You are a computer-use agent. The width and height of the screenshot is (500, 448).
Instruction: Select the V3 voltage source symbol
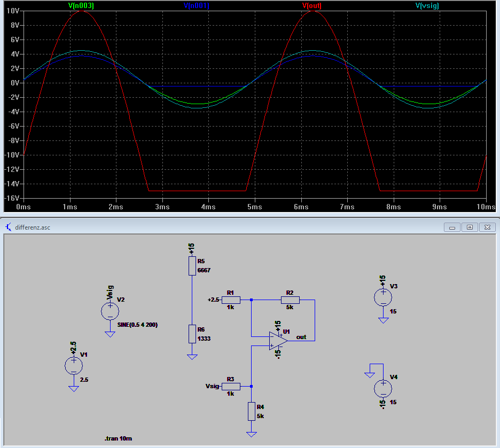pos(383,297)
